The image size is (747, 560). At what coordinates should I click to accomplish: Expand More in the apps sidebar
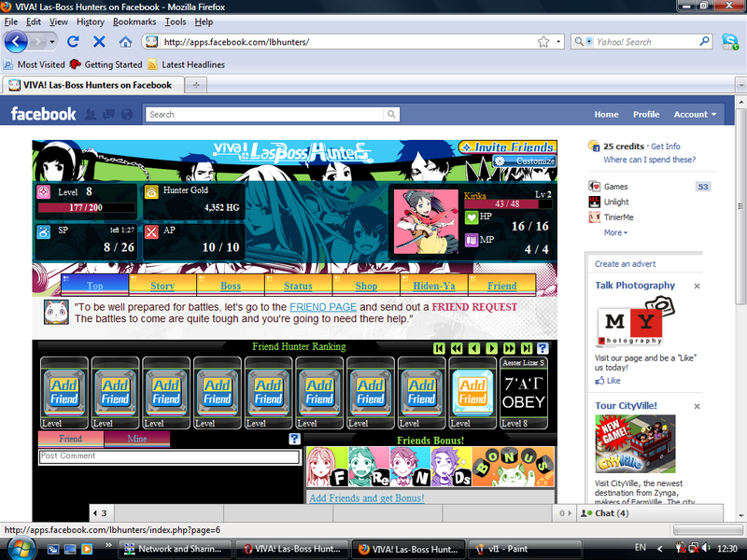pyautogui.click(x=615, y=232)
